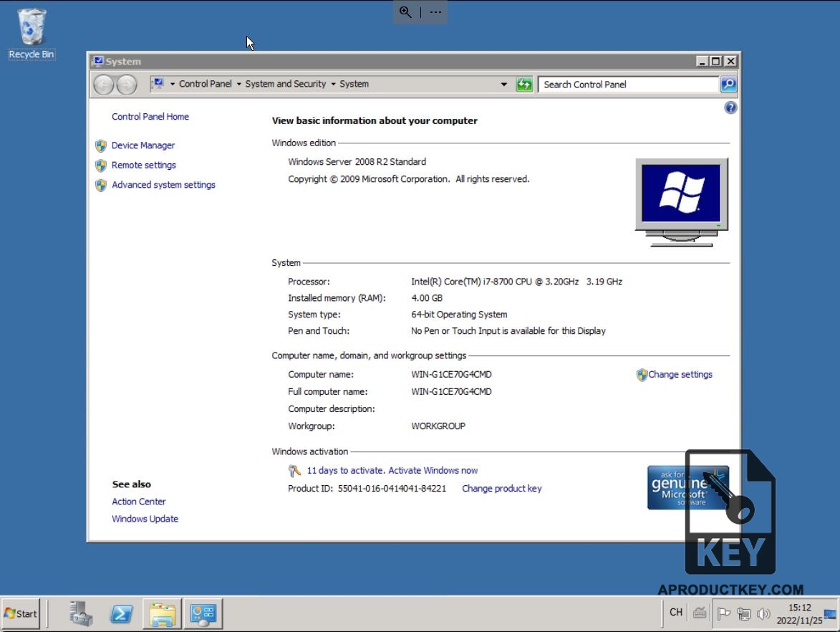The height and width of the screenshot is (632, 840).
Task: Click the address bar computer icon
Action: [158, 84]
